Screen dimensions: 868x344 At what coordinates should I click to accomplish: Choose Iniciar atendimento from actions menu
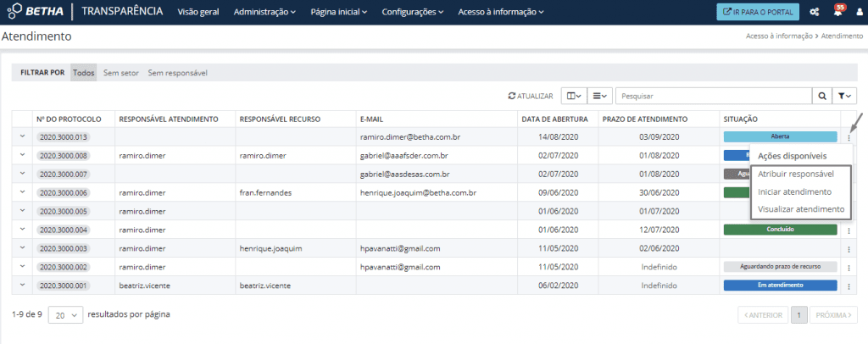tap(794, 191)
